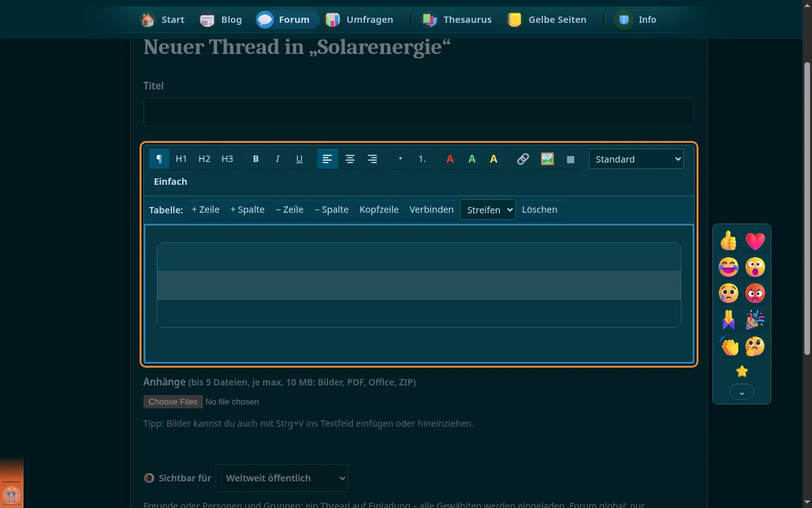This screenshot has height=508, width=812.
Task: Toggle bold formatting
Action: click(x=256, y=159)
